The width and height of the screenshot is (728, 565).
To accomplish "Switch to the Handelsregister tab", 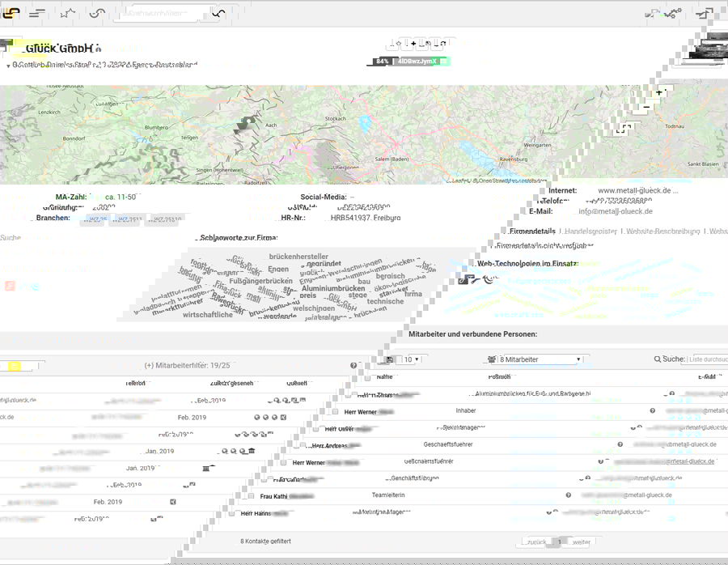I will point(590,231).
